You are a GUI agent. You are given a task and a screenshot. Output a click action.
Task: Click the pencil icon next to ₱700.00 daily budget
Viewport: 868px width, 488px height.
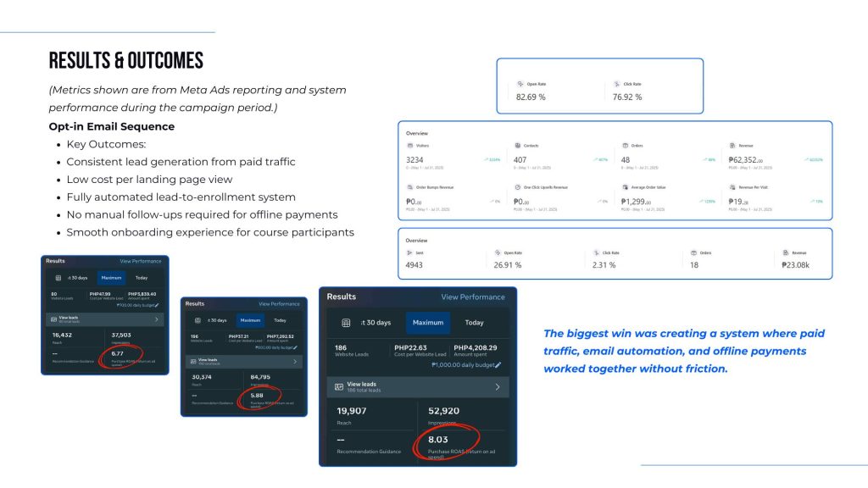pyautogui.click(x=159, y=304)
